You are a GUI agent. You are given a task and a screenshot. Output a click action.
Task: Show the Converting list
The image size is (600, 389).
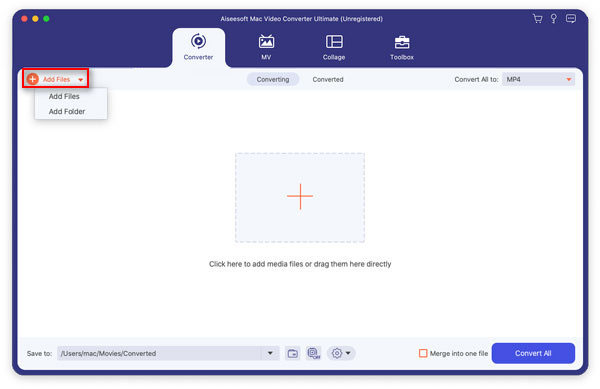273,80
